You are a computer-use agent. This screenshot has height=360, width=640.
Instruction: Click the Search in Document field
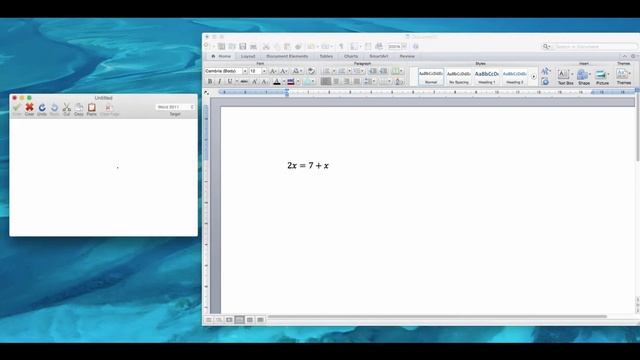tap(590, 47)
